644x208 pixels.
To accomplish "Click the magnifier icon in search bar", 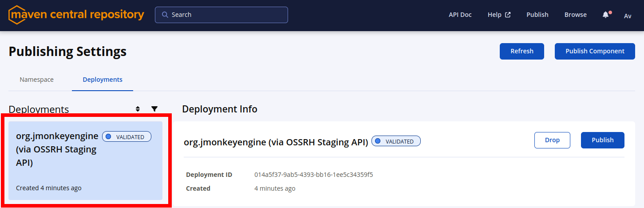I will click(x=165, y=15).
